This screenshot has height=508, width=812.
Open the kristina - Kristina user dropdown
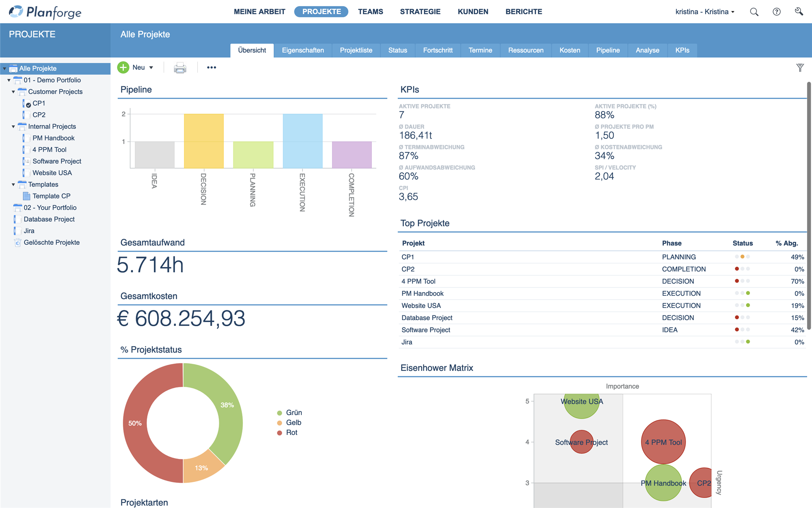(x=705, y=12)
